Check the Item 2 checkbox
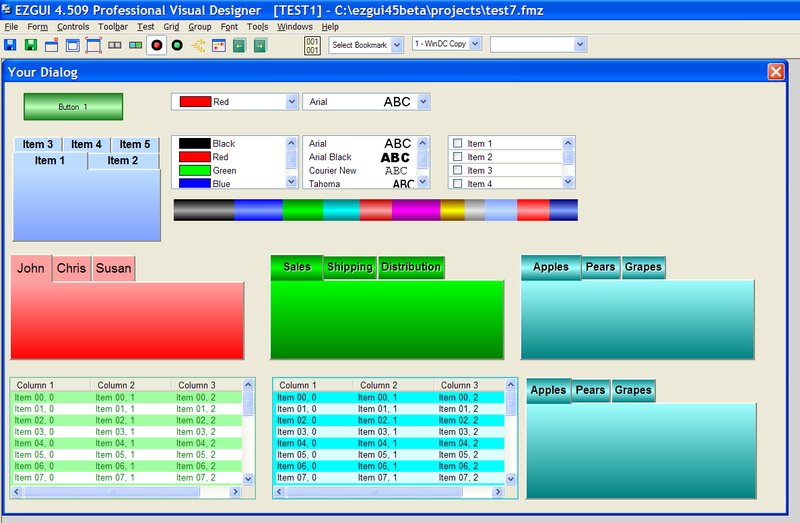800x523 pixels. [x=458, y=157]
